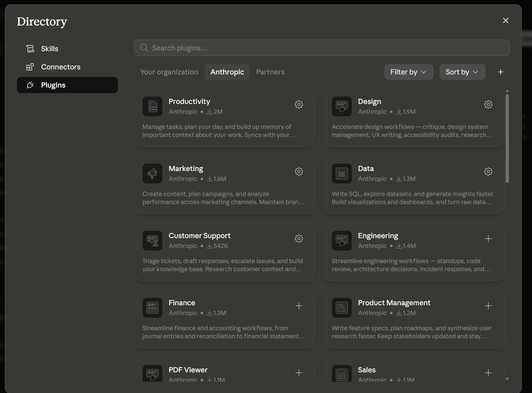Close the Directory dialog
The width and height of the screenshot is (532, 393).
[x=505, y=20]
